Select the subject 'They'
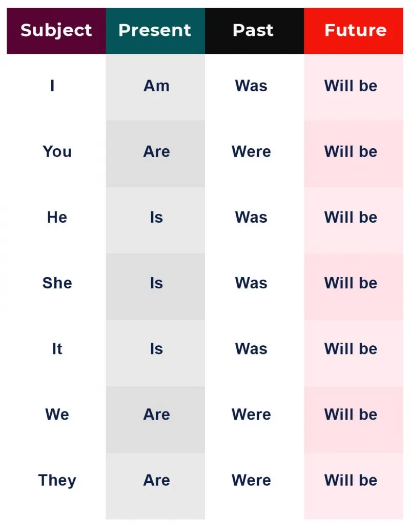 57,480
